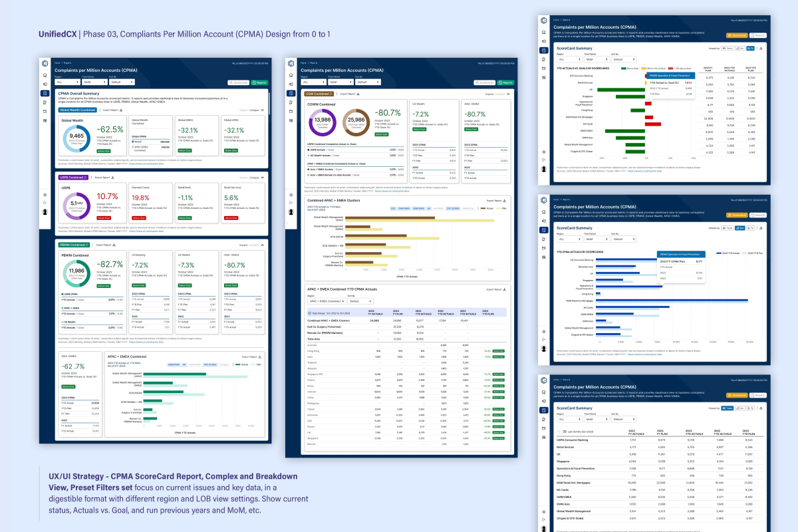
Task: Select highlighted Bar toggle in blue-bar ScoreCard screen
Action: (739, 228)
